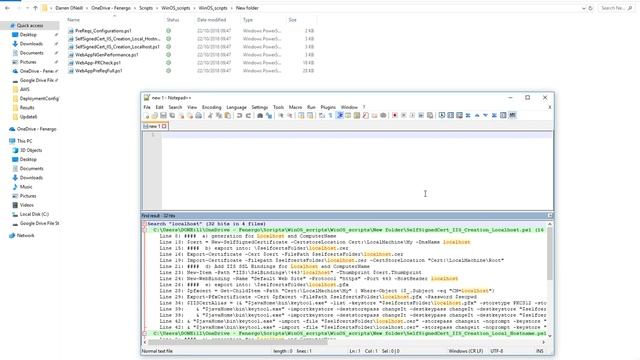
Task: Open the Language menu
Action: [236, 107]
